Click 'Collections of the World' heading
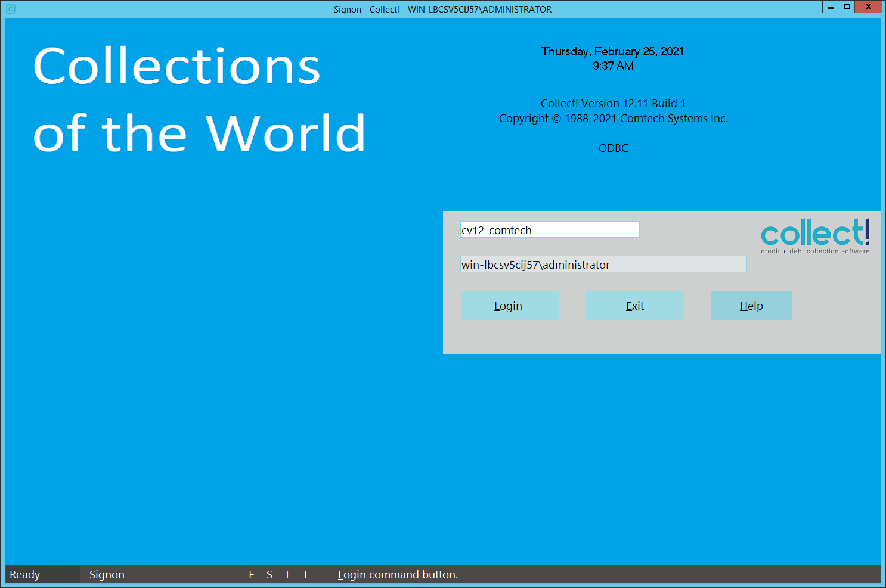This screenshot has width=886, height=588. pos(200,99)
